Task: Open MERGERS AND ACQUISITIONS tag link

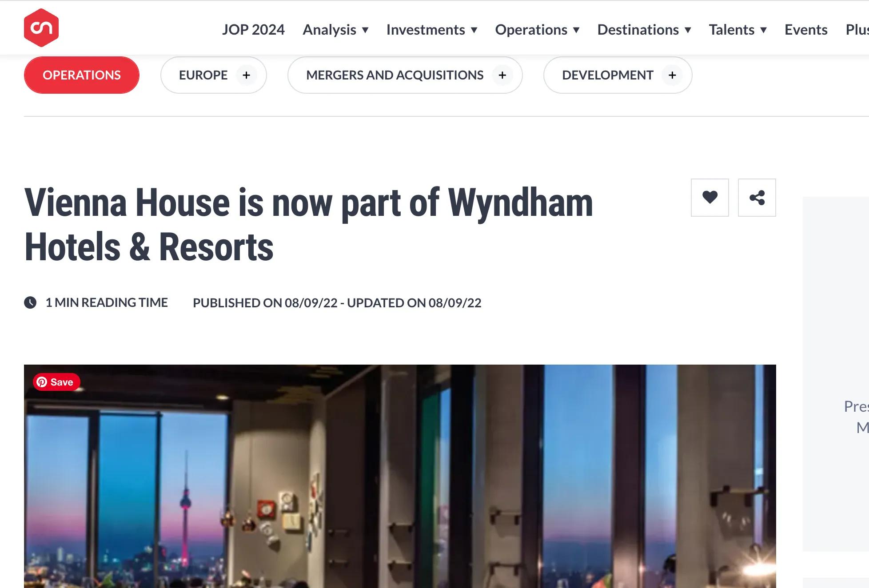Action: [395, 75]
